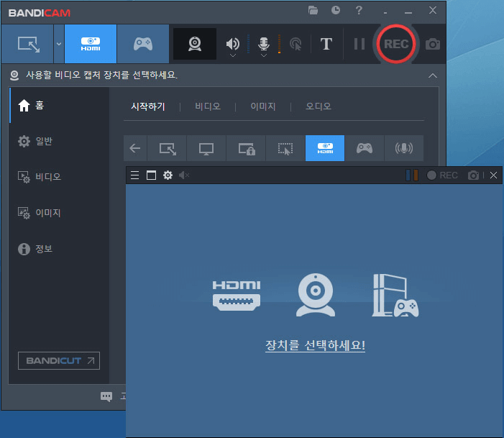Viewport: 504px width, 438px height.
Task: Choose gamepad mode in mode row
Action: 365,148
